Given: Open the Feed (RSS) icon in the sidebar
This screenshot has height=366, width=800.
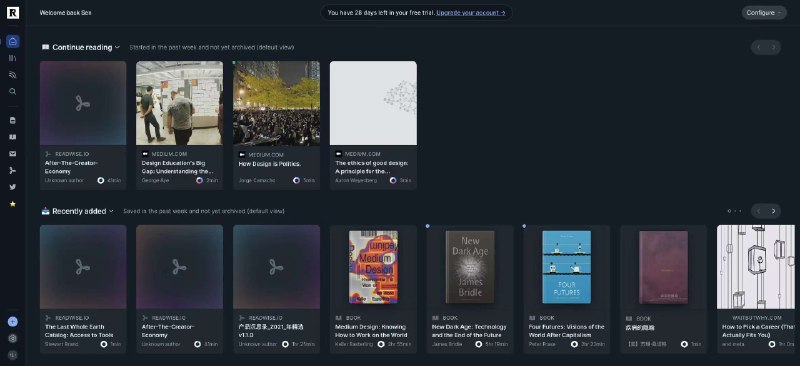Looking at the screenshot, I should point(13,75).
